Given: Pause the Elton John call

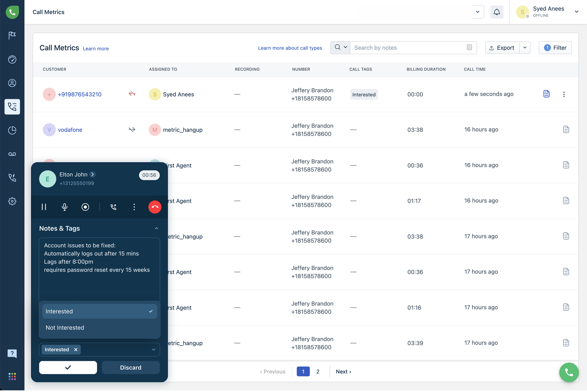Looking at the screenshot, I should 44,207.
